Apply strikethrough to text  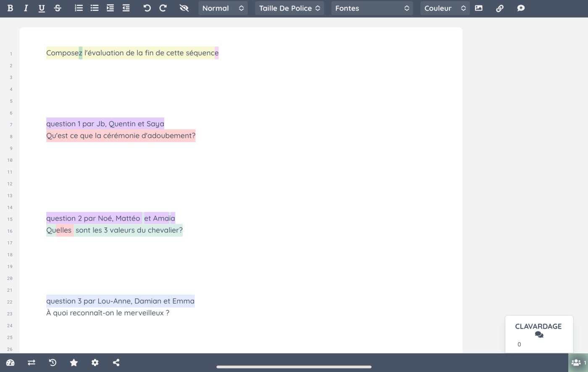pyautogui.click(x=58, y=8)
